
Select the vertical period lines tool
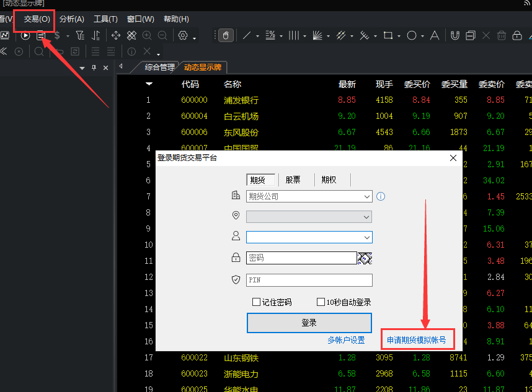[294, 35]
